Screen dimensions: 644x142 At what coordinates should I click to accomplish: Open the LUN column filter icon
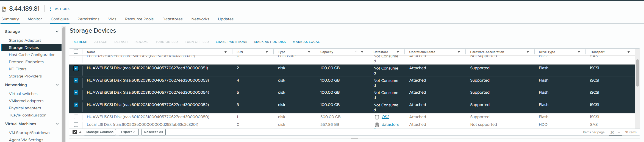267,52
